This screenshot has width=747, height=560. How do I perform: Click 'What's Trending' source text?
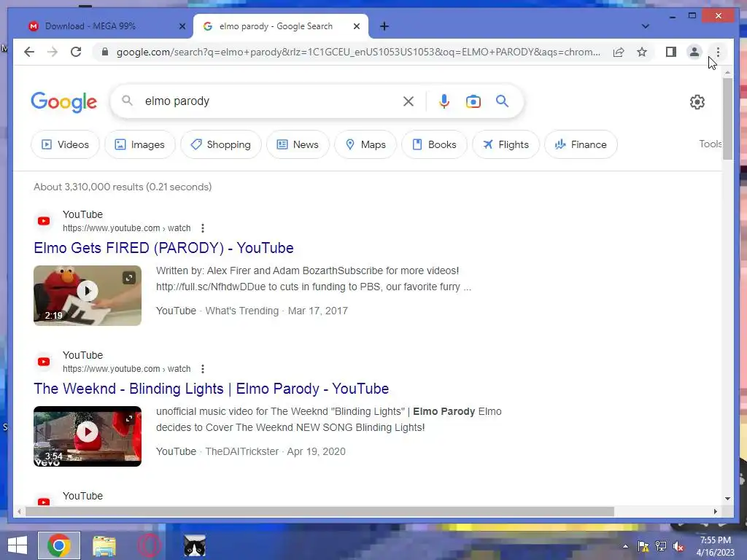pos(242,311)
